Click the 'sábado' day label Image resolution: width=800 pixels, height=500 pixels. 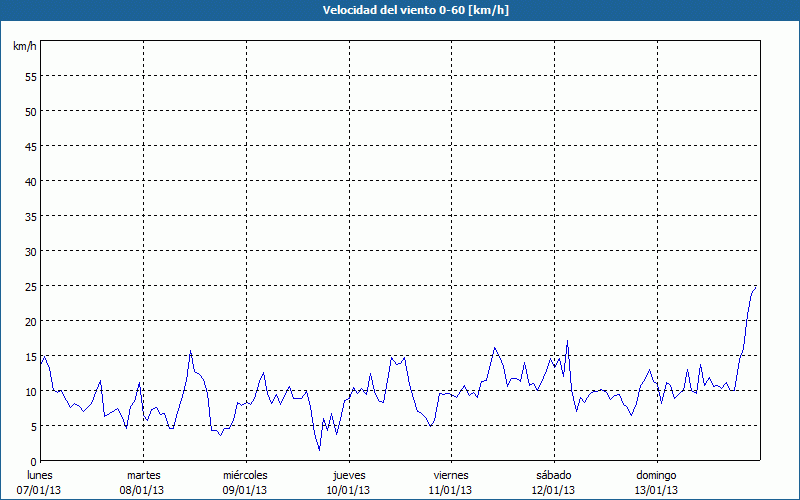pos(553,475)
